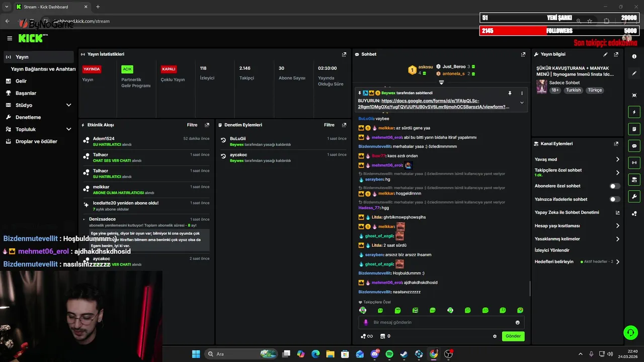The width and height of the screenshot is (644, 362).
Task: Open Steam from the taskbar
Action: 404,354
